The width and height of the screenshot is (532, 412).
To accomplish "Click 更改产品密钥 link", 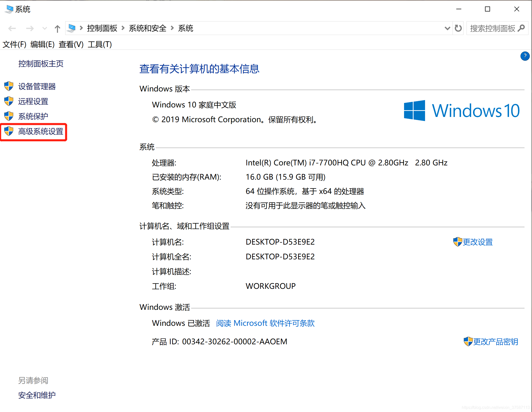I will (x=496, y=342).
